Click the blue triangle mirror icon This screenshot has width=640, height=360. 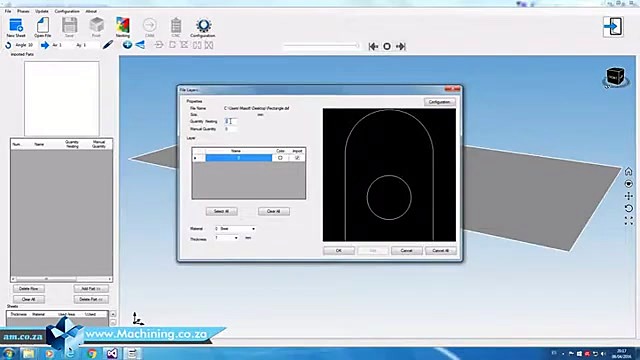tap(140, 44)
